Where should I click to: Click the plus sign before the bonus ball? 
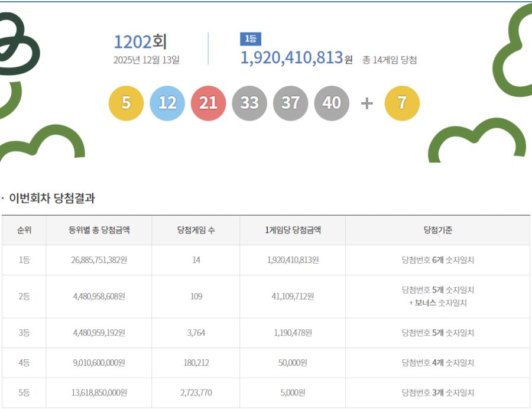pyautogui.click(x=366, y=102)
